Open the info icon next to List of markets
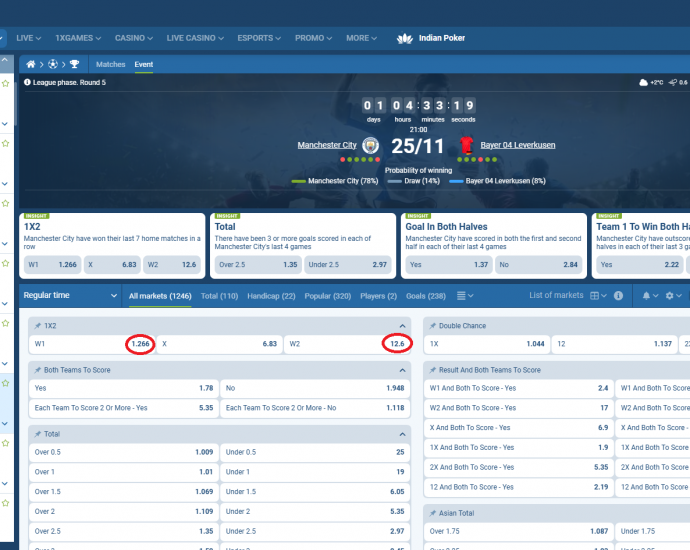690x550 pixels. coord(618,296)
